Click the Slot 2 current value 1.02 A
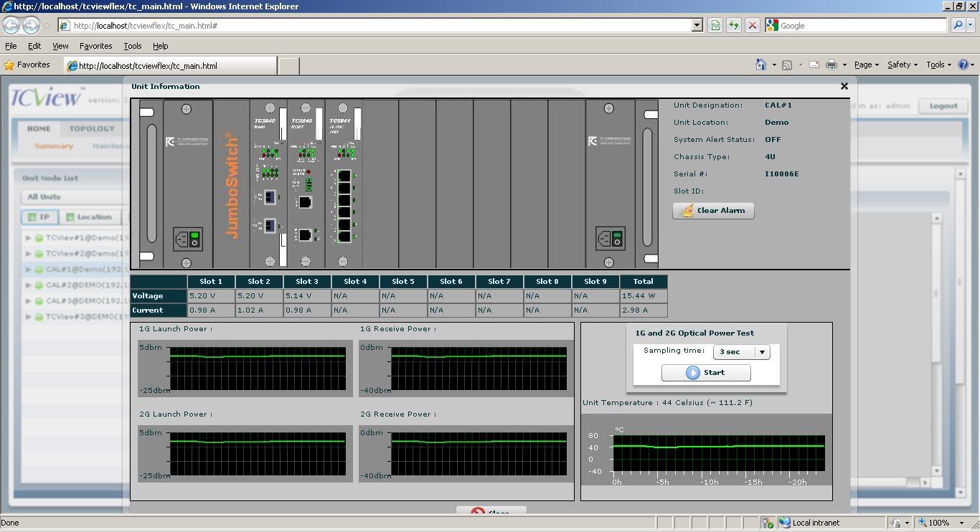The image size is (980, 532). click(259, 310)
